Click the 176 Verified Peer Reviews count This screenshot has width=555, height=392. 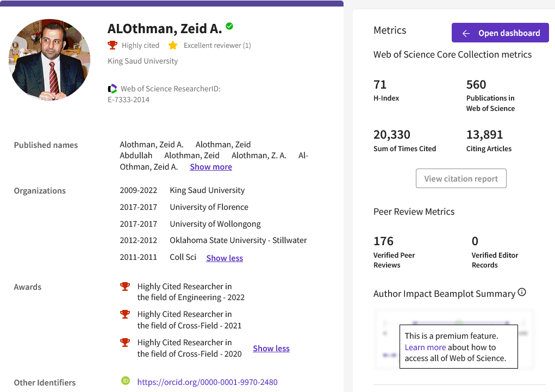coord(383,241)
